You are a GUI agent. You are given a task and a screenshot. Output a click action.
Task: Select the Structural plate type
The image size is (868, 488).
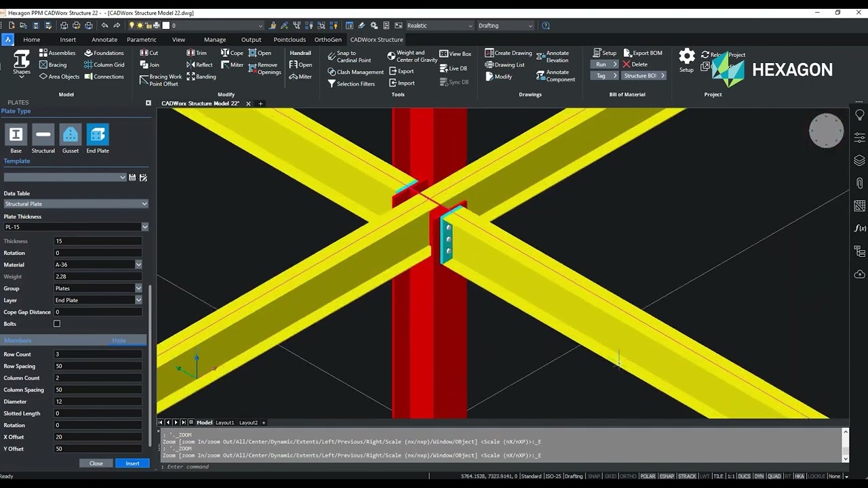point(43,138)
